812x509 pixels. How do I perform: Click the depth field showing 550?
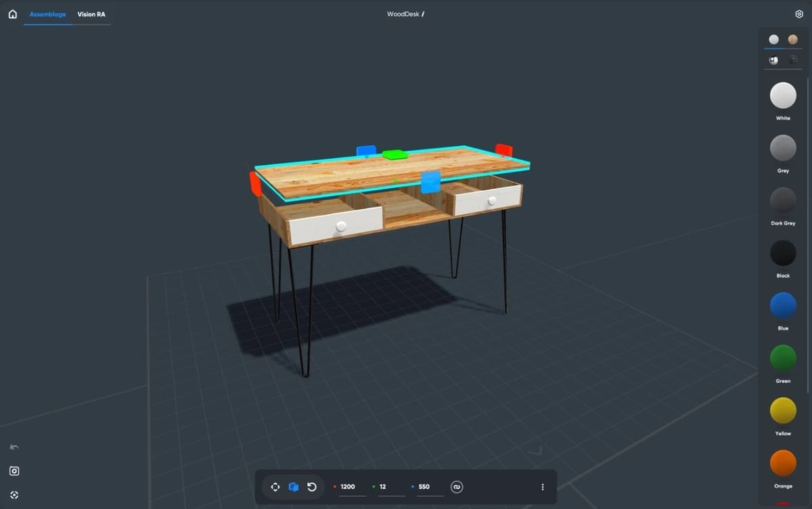[430, 487]
